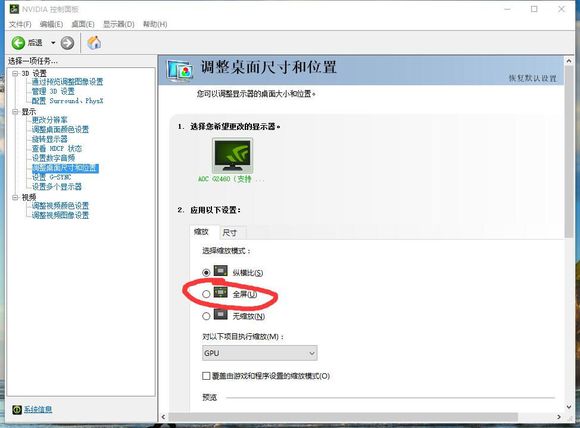580x428 pixels.
Task: Select the AOC G2460 monitor thumbnail
Action: 232,156
